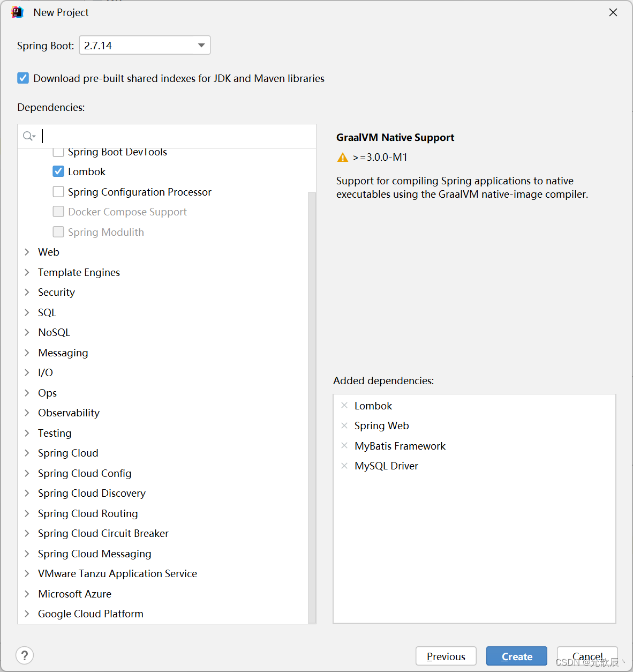
Task: Select MyBatis Framework in added dependencies
Action: pyautogui.click(x=400, y=446)
